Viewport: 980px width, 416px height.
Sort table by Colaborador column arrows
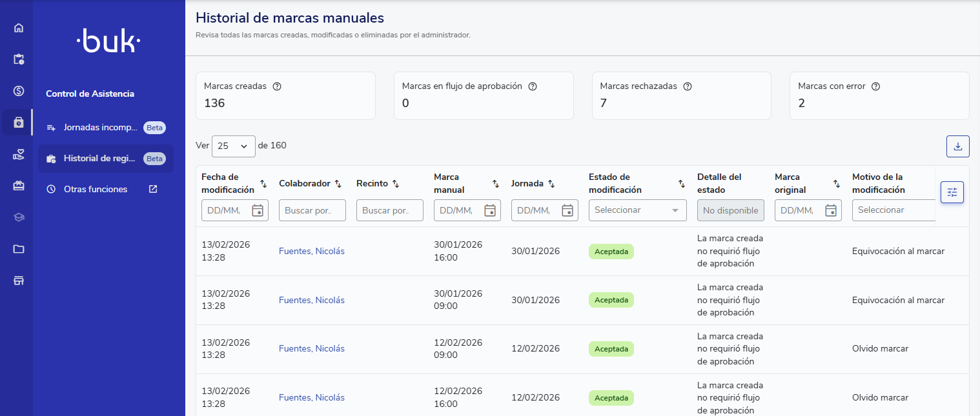338,184
